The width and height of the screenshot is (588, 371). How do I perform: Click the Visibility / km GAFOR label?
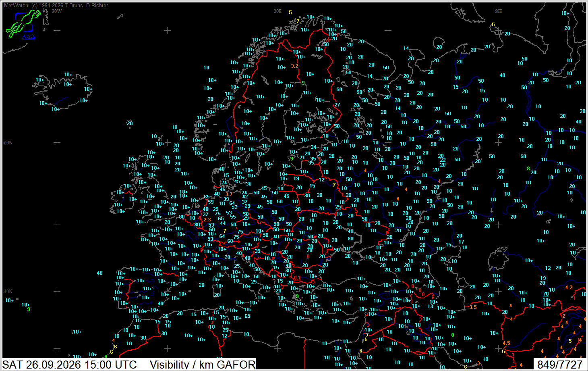point(203,365)
